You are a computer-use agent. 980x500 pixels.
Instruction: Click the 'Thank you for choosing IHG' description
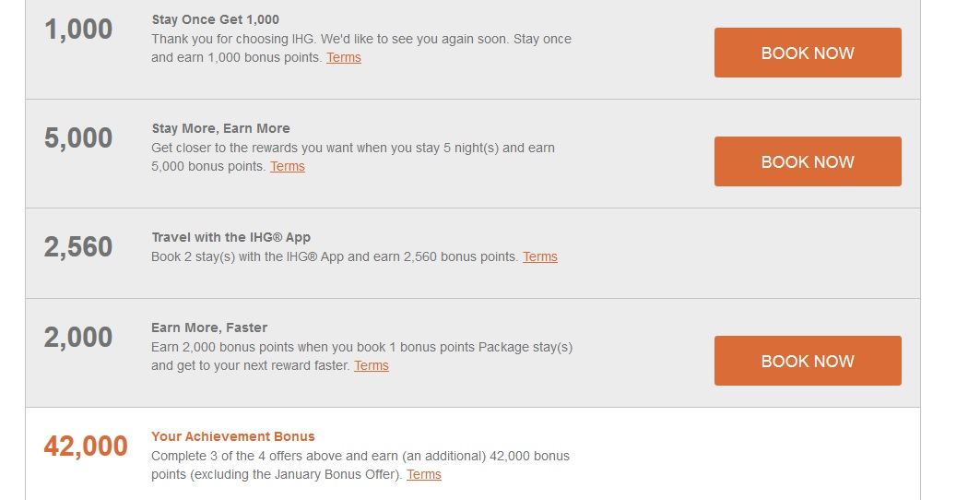(361, 48)
